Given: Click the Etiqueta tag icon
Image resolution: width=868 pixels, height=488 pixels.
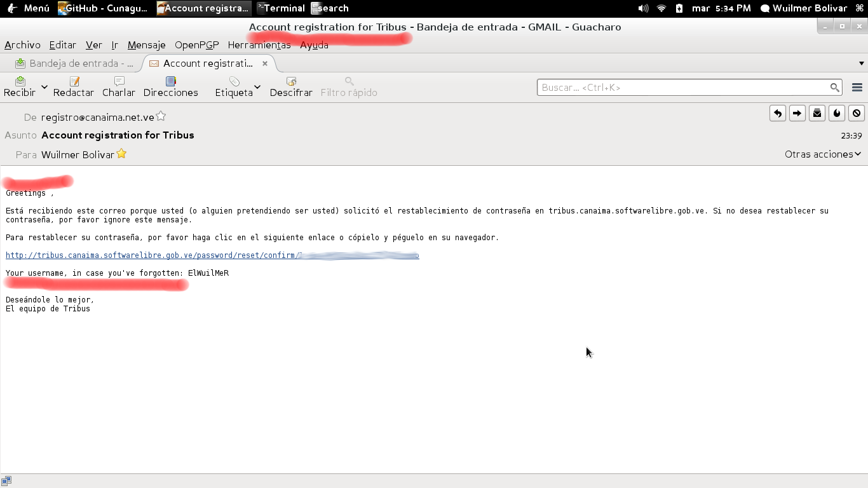Looking at the screenshot, I should point(234,81).
